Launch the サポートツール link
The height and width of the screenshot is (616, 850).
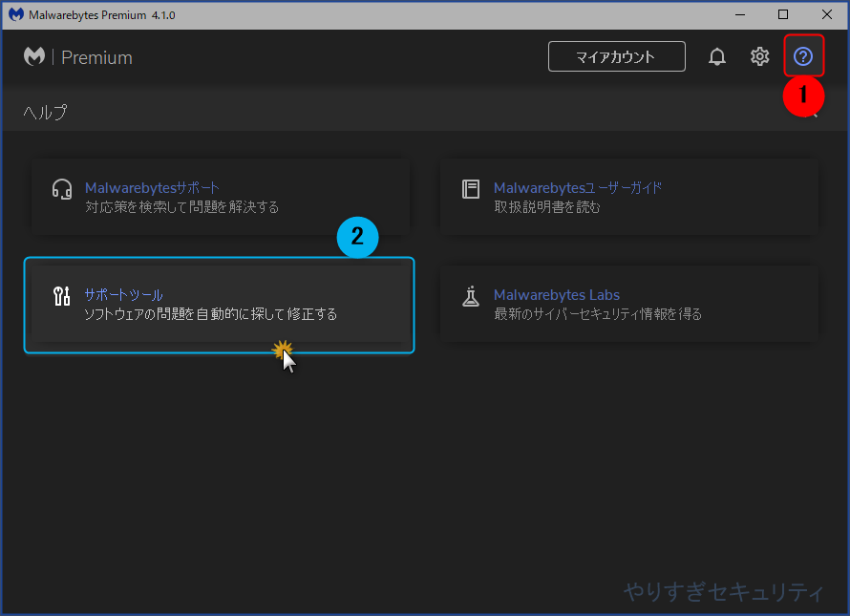pyautogui.click(x=123, y=294)
